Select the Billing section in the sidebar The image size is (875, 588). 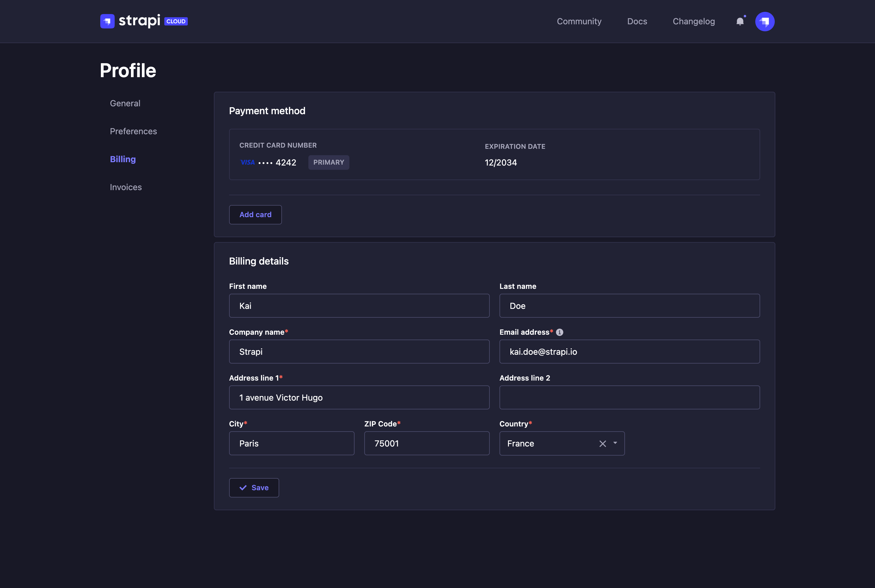[x=123, y=159]
